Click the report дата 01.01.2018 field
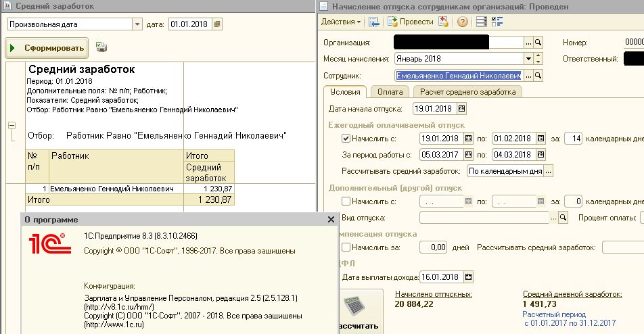Image resolution: width=644 pixels, height=334 pixels. [190, 24]
